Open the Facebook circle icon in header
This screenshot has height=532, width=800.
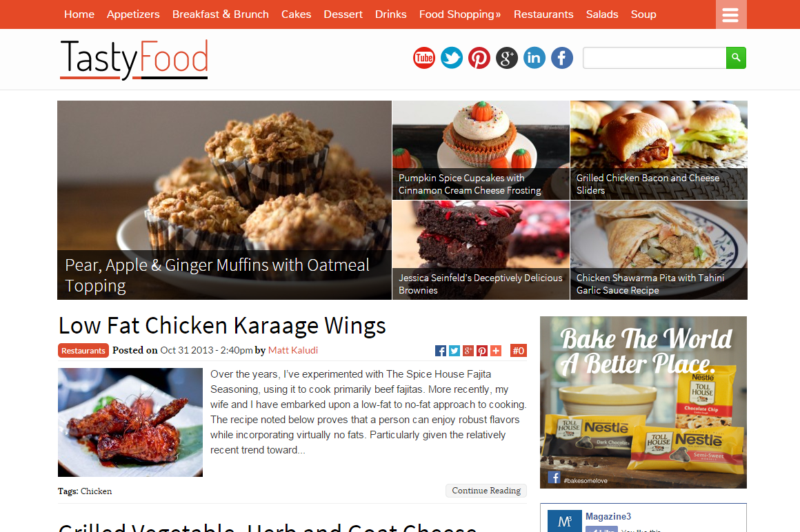(x=562, y=58)
